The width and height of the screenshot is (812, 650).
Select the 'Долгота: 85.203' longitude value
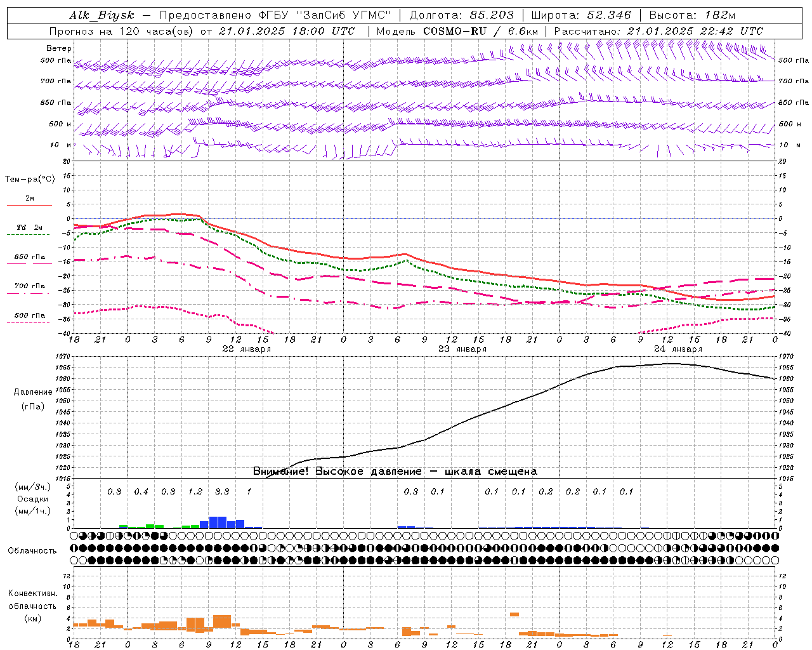462,16
